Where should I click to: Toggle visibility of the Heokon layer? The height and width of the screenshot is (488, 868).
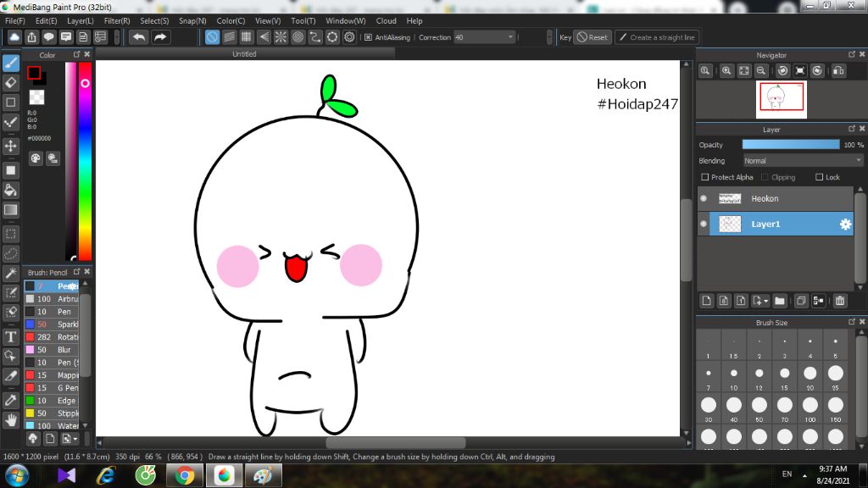[x=704, y=198]
